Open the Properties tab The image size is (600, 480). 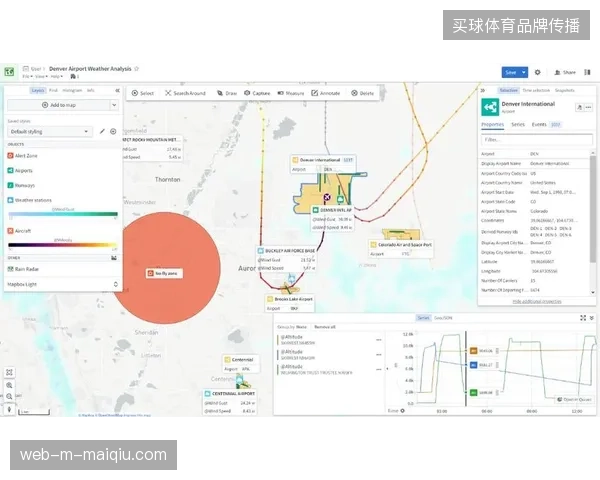tap(492, 124)
